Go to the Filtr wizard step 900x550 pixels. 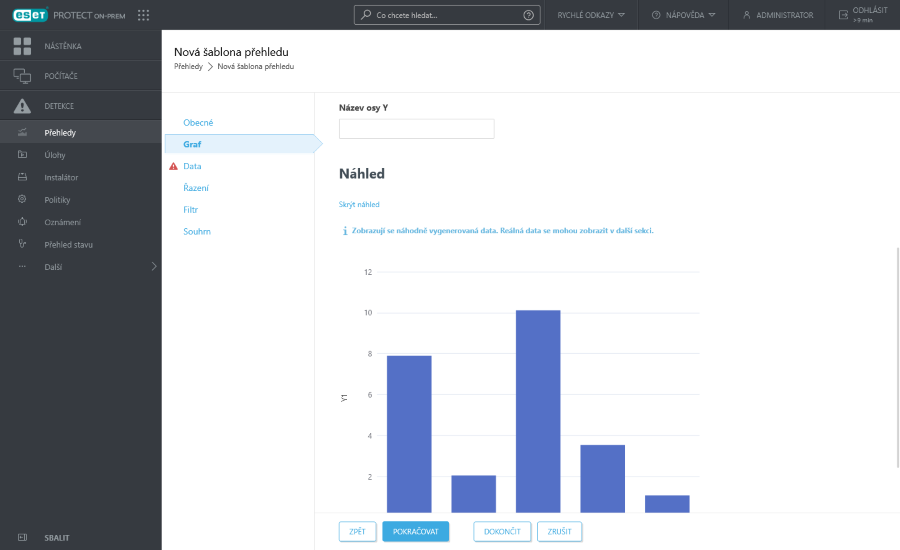point(191,210)
